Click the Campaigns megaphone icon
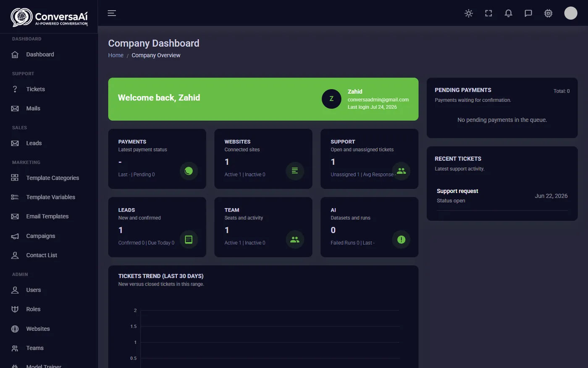588x368 pixels. point(15,236)
